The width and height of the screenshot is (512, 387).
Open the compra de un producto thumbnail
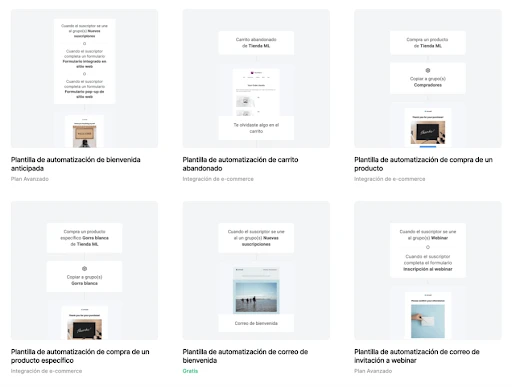coord(428,78)
